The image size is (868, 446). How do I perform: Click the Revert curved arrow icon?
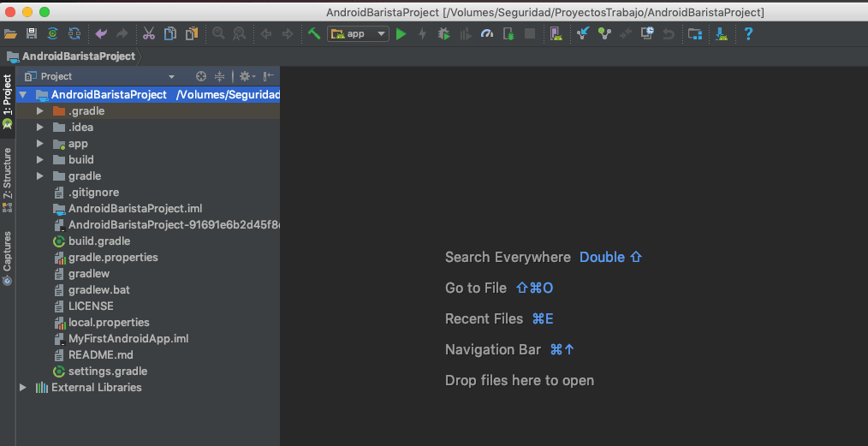tap(669, 33)
